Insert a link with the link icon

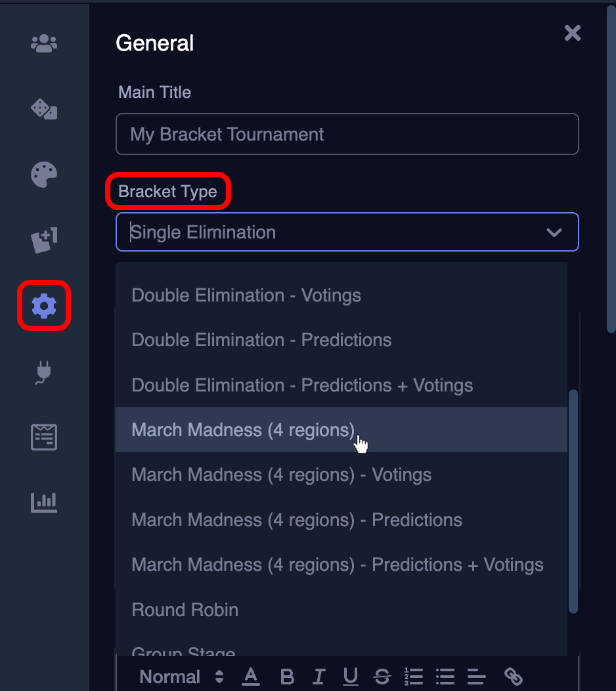(513, 677)
